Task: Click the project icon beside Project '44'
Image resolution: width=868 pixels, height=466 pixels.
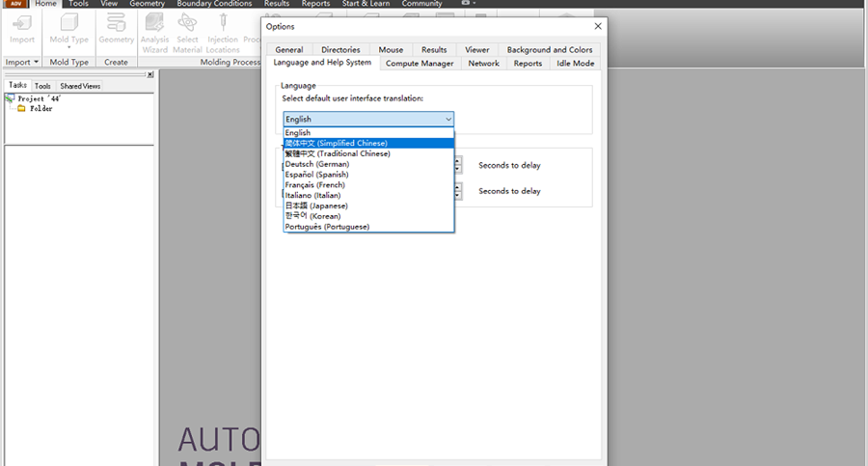Action: point(10,98)
